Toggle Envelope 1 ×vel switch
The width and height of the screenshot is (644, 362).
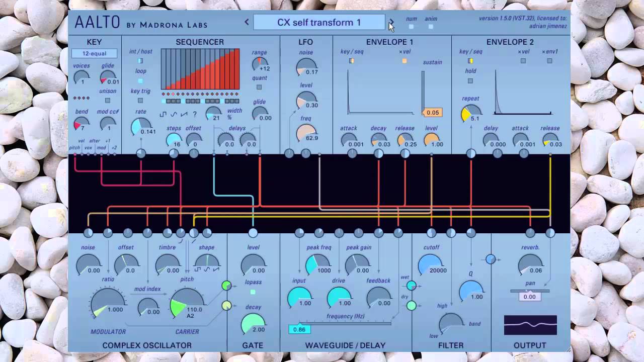click(405, 61)
